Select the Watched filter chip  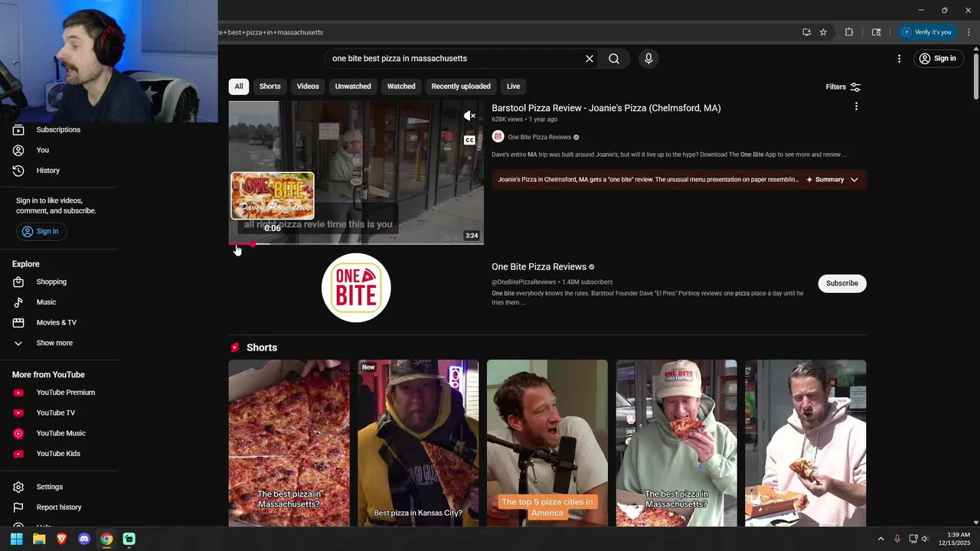click(x=401, y=86)
